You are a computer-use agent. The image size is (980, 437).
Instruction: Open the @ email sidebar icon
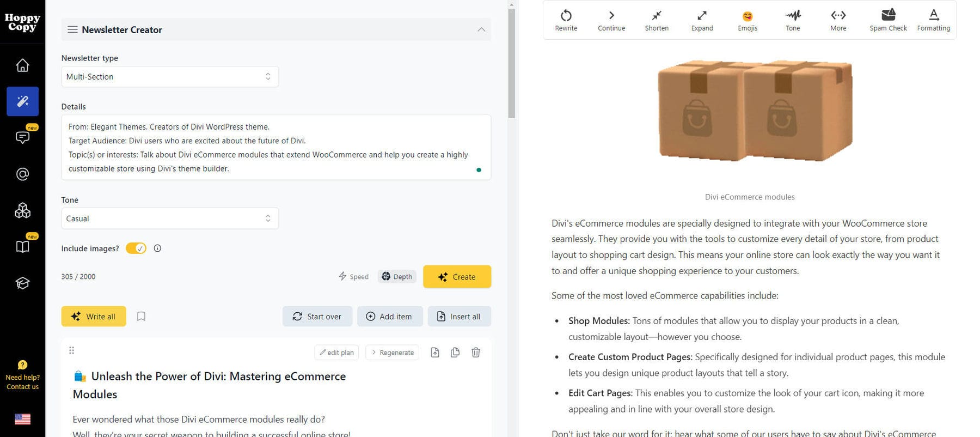(22, 174)
